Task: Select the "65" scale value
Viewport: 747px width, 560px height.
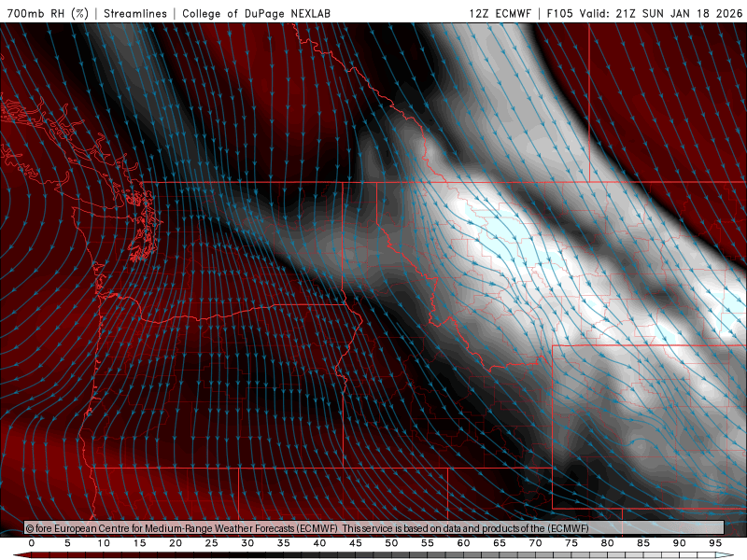Action: click(x=500, y=543)
